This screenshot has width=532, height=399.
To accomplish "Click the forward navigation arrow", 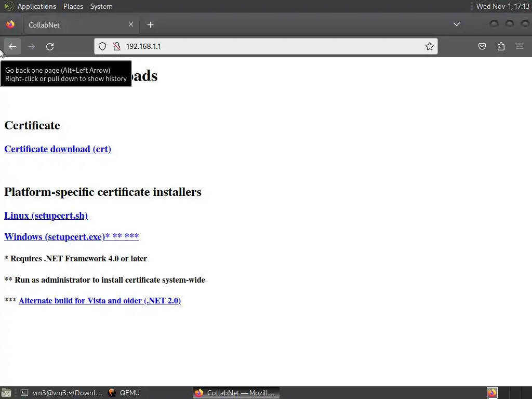I will [x=31, y=46].
